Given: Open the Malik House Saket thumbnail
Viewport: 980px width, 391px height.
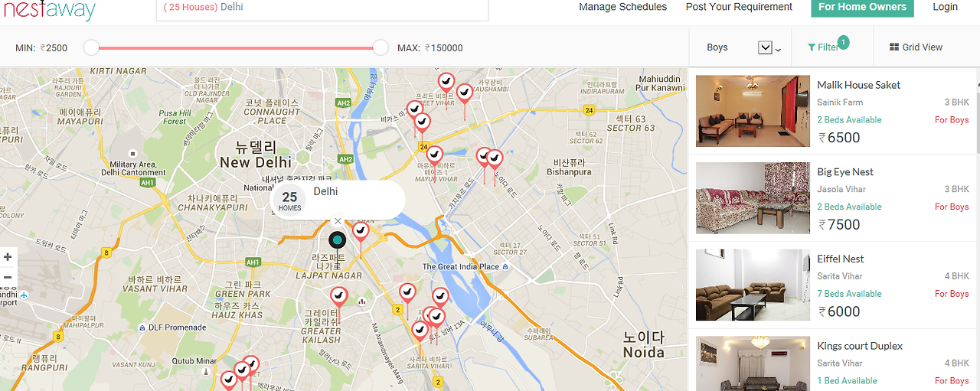Looking at the screenshot, I should click(753, 111).
